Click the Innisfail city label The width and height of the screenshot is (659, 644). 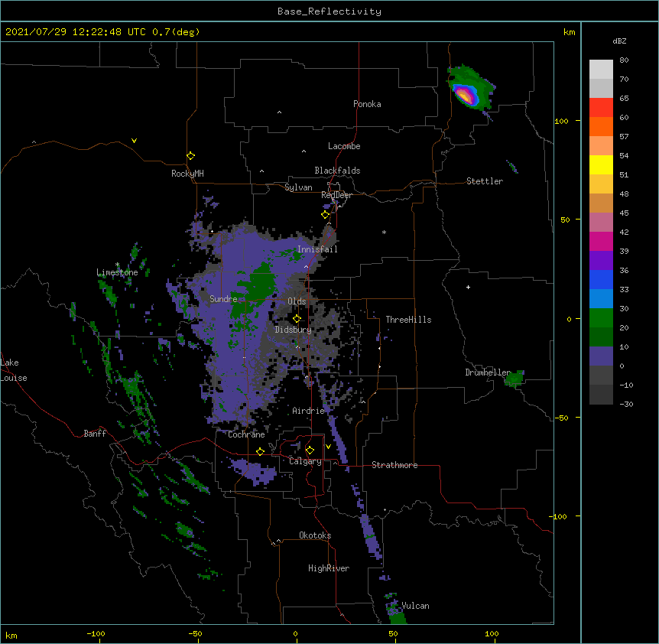[317, 249]
